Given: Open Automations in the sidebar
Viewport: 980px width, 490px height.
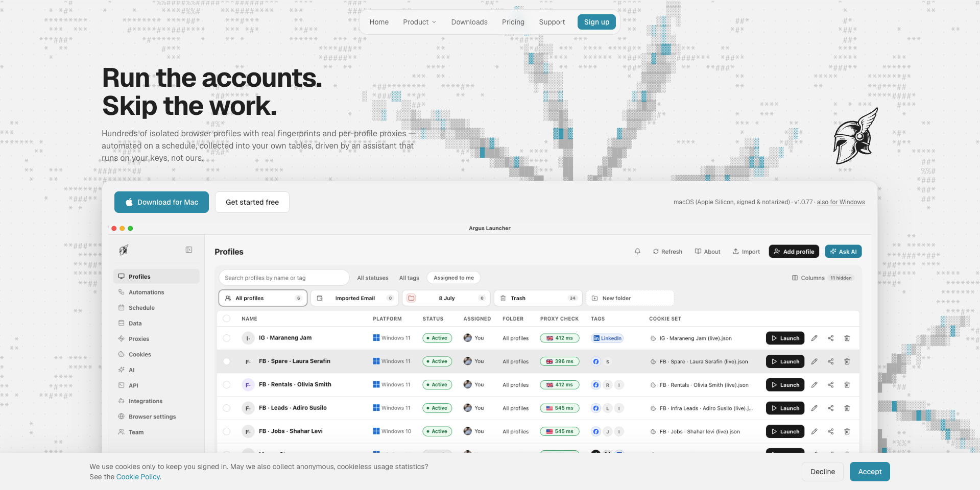Looking at the screenshot, I should 156,292.
